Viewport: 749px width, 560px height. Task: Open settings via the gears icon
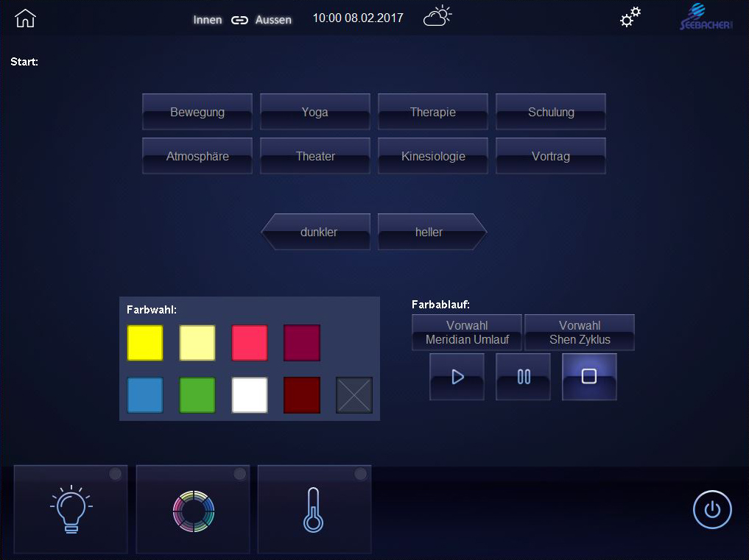click(630, 18)
